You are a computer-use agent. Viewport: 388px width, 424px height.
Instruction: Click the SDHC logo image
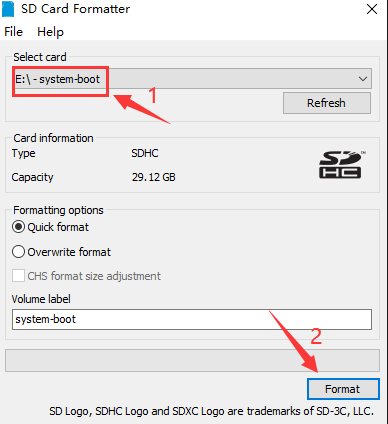point(342,165)
